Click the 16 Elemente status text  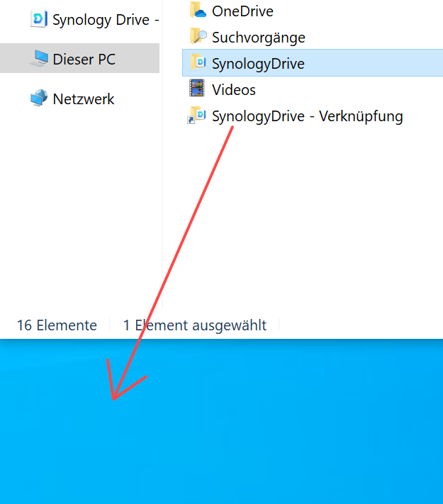tap(57, 325)
